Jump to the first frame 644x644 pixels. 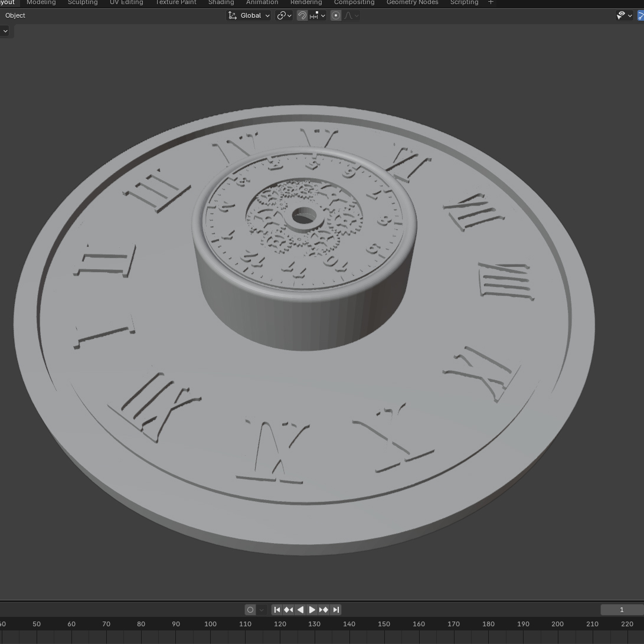pyautogui.click(x=277, y=610)
